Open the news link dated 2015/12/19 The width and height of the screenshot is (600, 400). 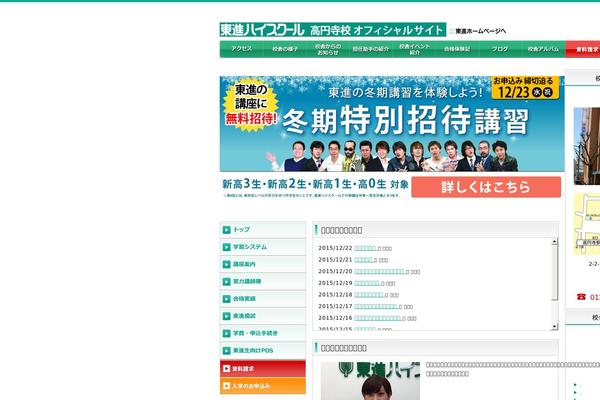click(x=369, y=283)
